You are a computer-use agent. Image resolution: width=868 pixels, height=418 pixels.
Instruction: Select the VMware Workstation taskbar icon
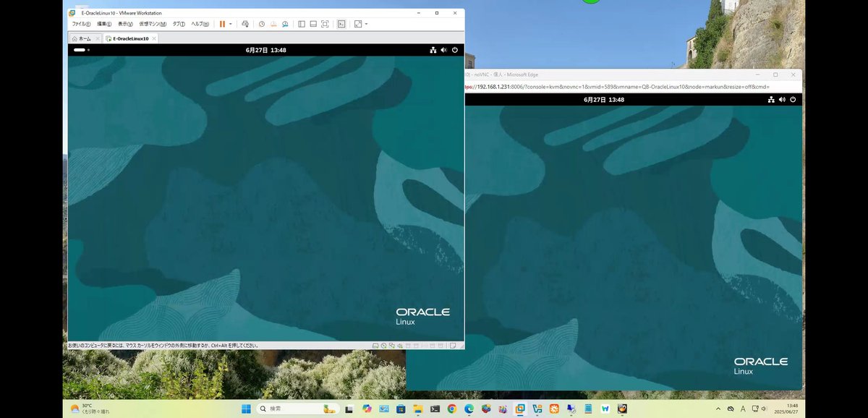click(x=520, y=409)
